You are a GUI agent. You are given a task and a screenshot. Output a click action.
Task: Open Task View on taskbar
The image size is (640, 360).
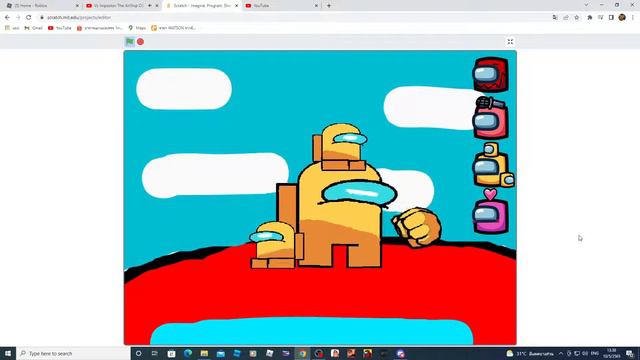[x=155, y=353]
